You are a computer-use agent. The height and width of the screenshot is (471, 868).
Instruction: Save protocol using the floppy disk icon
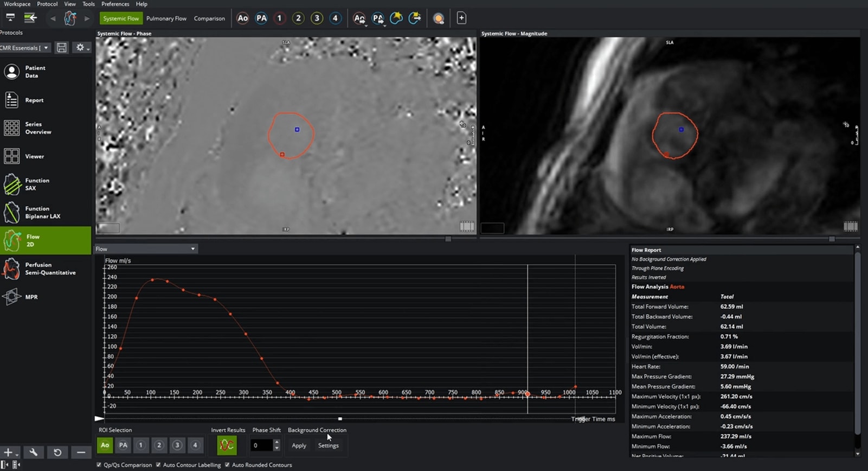[62, 48]
